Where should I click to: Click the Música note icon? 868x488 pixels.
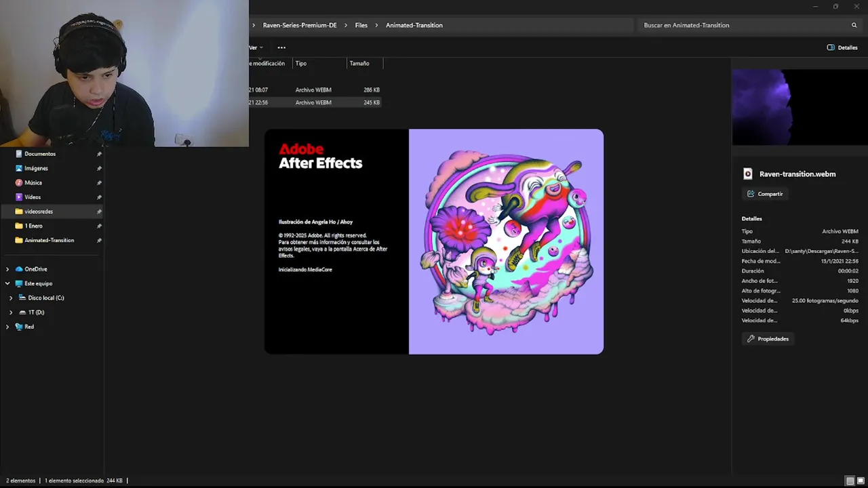(x=19, y=182)
